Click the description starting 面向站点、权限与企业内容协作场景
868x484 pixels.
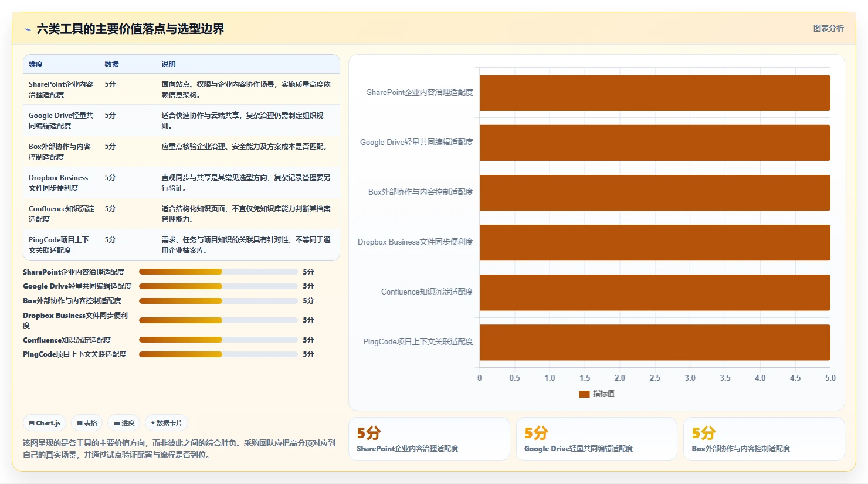coord(246,89)
